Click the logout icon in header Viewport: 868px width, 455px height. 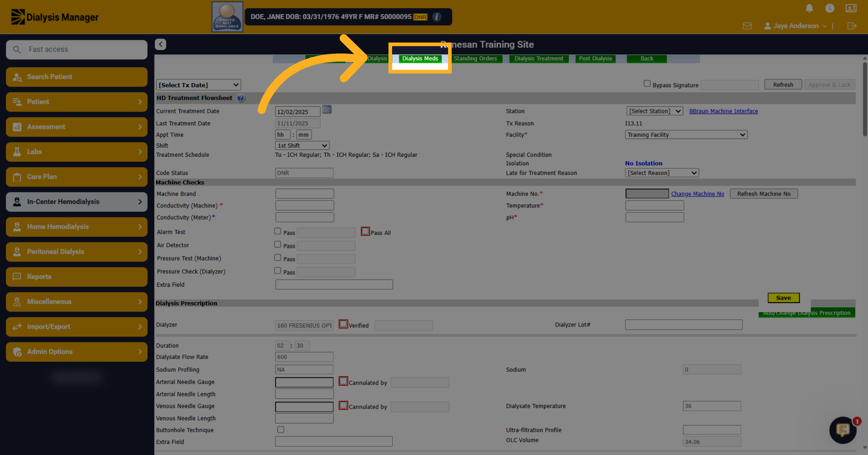tap(852, 26)
